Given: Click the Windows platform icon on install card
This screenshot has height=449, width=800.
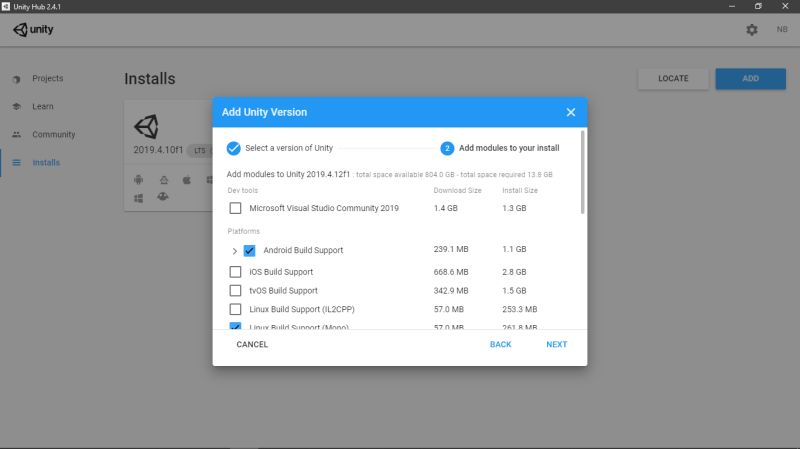Looking at the screenshot, I should (138, 198).
